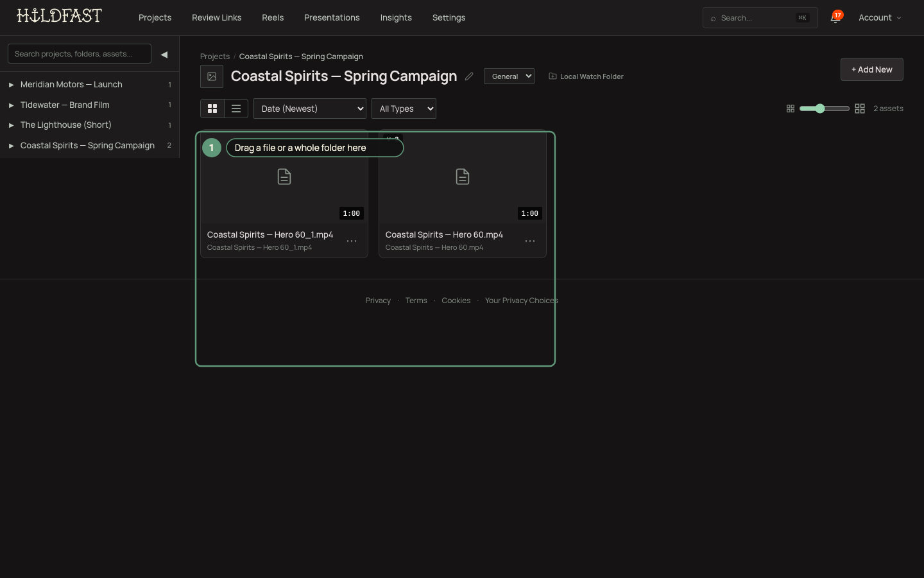Click the Coastal Spirits — Spring Campaign breadcrumb text
The width and height of the screenshot is (924, 578).
(x=301, y=57)
